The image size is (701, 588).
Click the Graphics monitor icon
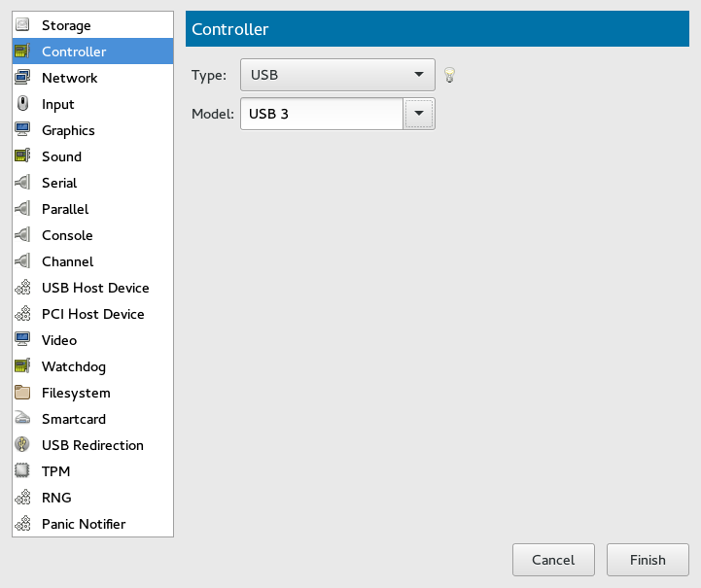pyautogui.click(x=23, y=130)
